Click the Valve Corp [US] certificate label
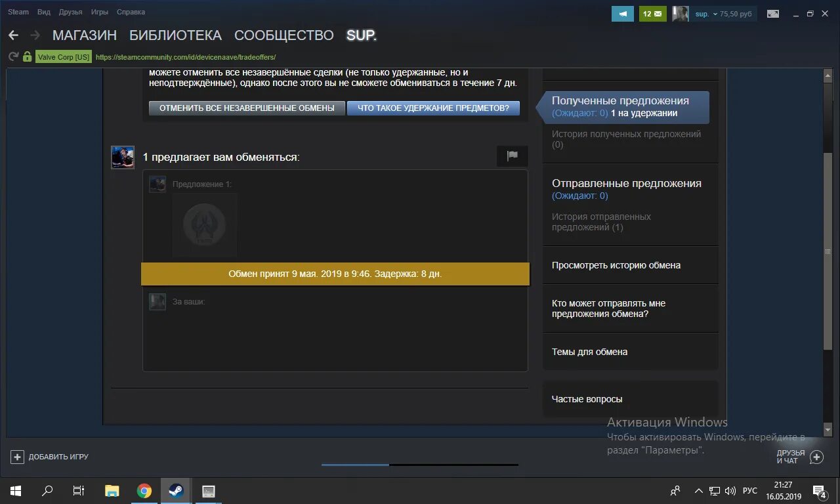Screen dimensions: 840x504 [64, 57]
